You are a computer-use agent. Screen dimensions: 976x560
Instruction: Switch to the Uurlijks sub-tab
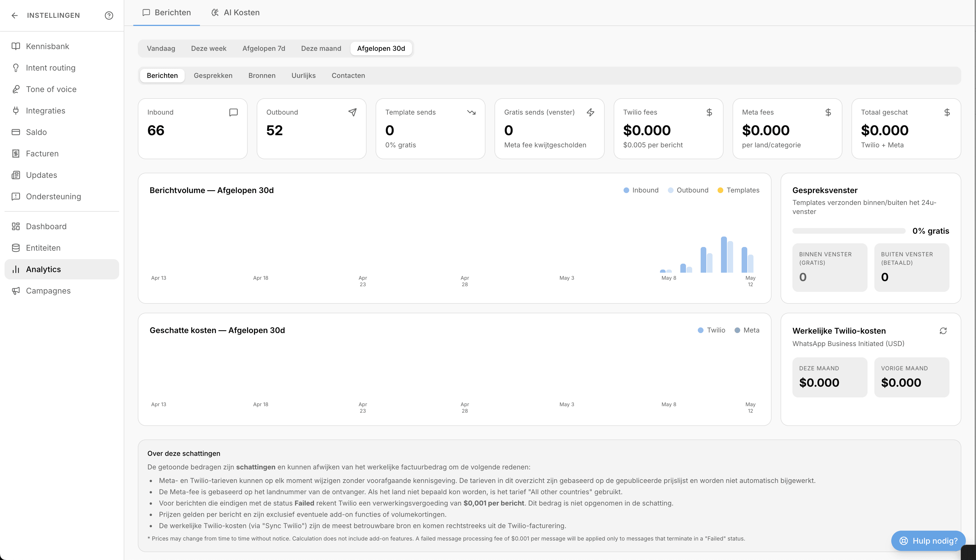(304, 76)
